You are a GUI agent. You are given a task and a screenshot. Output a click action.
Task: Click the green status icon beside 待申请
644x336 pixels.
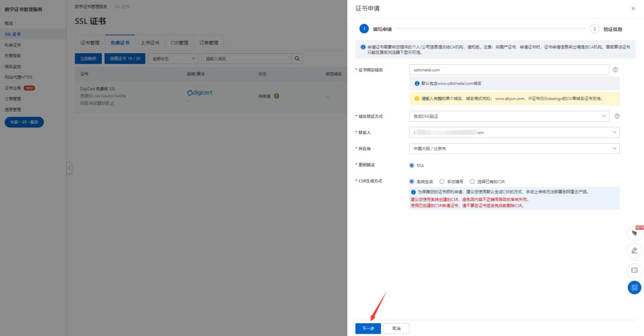coord(276,96)
